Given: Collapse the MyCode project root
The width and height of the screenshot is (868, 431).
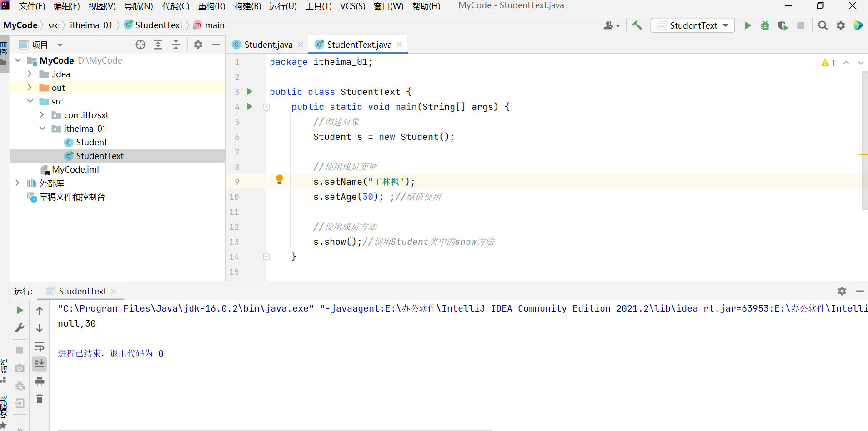Looking at the screenshot, I should 18,60.
